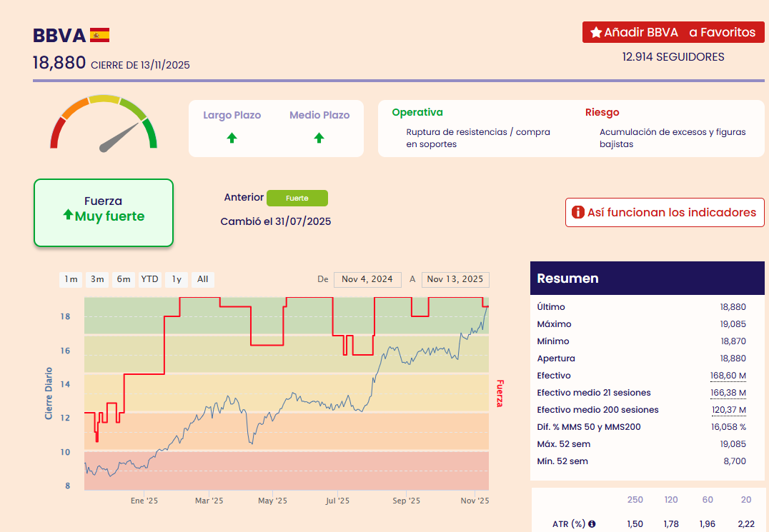Click the 250 column header in ATR table
The width and height of the screenshot is (769, 532).
coord(635,500)
